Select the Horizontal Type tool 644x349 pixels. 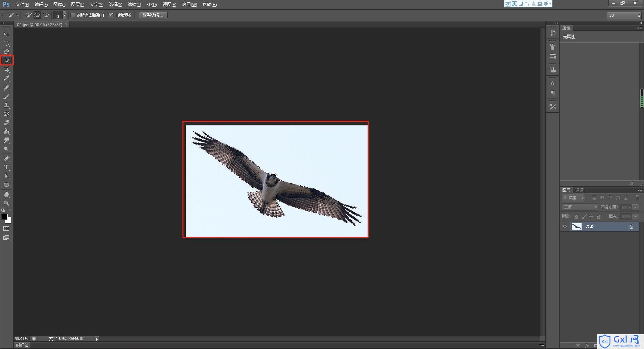(6, 167)
